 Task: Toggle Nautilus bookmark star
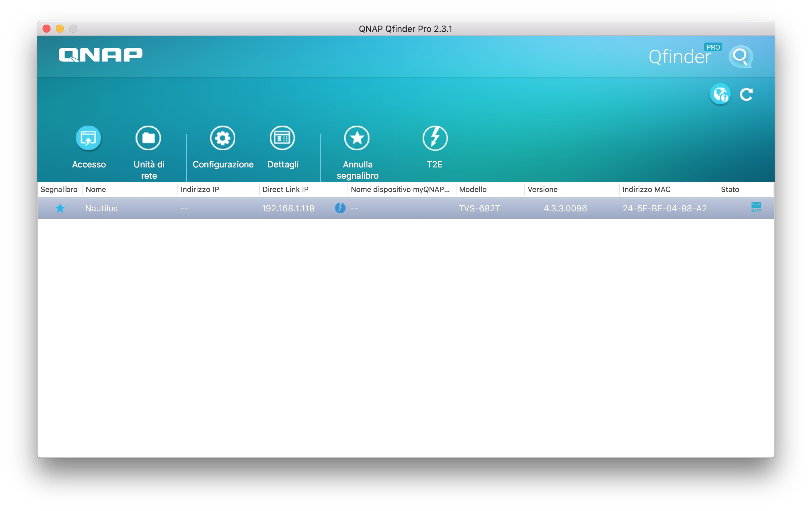coord(60,208)
